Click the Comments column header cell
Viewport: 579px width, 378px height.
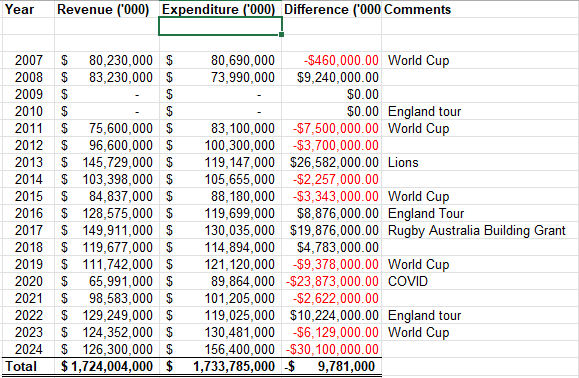[480, 9]
